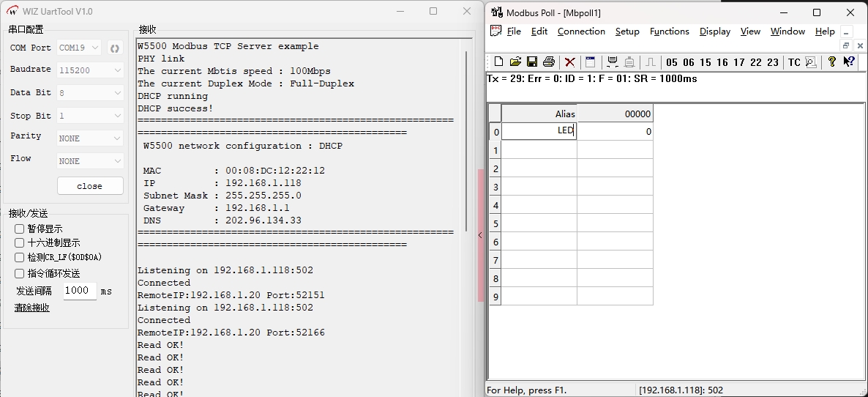Click the red X delete icon

click(569, 62)
